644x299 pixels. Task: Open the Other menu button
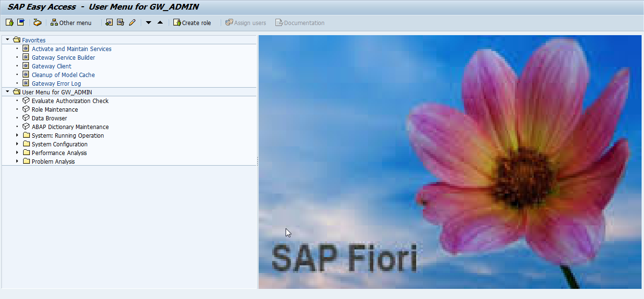point(71,23)
